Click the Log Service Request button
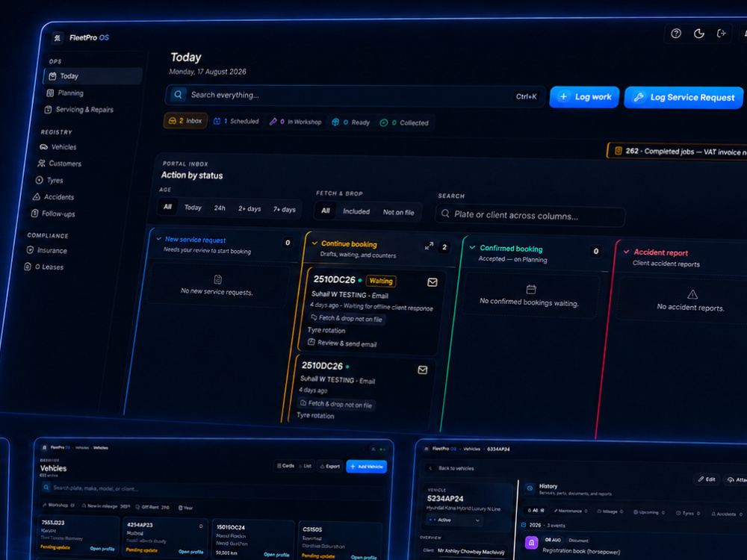747x560 pixels. [684, 97]
